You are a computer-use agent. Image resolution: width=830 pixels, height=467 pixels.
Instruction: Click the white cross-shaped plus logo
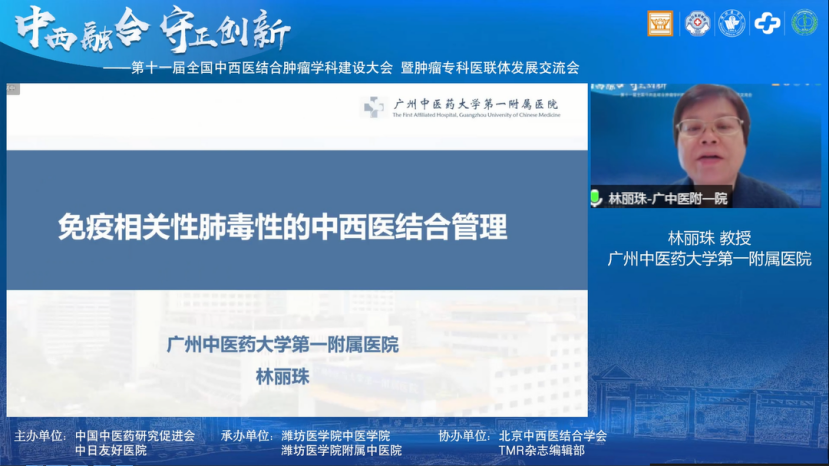[x=768, y=23]
